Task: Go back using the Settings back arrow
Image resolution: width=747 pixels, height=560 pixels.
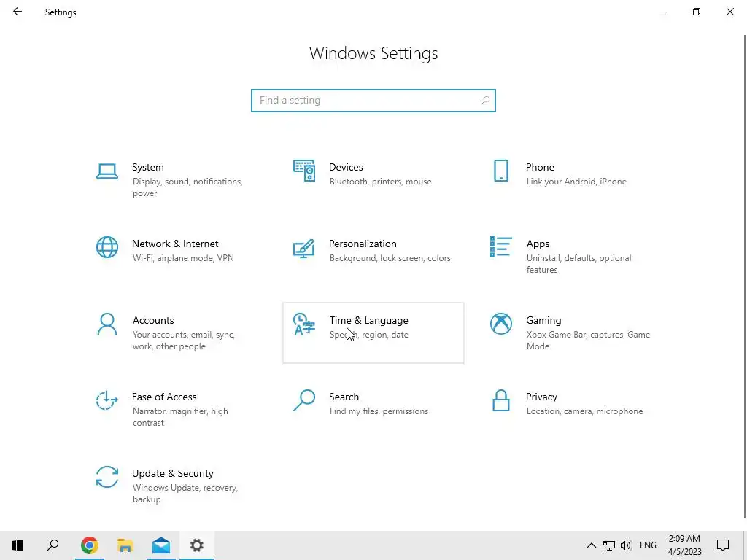Action: pyautogui.click(x=18, y=12)
